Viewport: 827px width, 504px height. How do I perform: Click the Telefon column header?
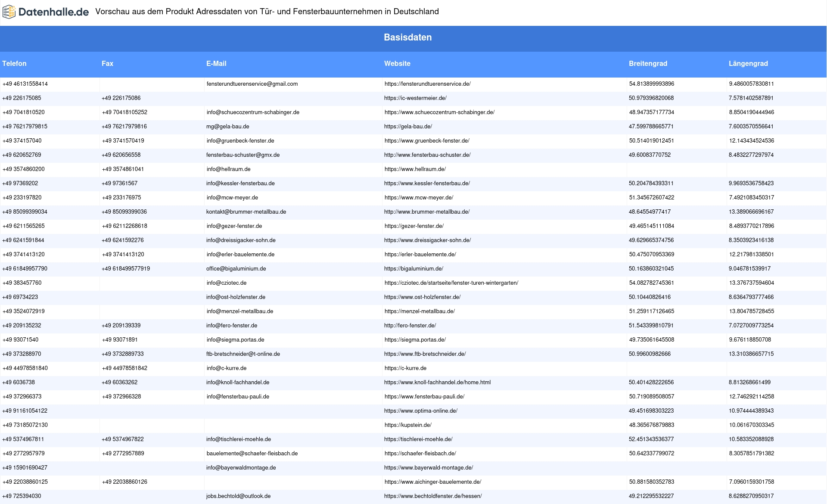coord(14,64)
